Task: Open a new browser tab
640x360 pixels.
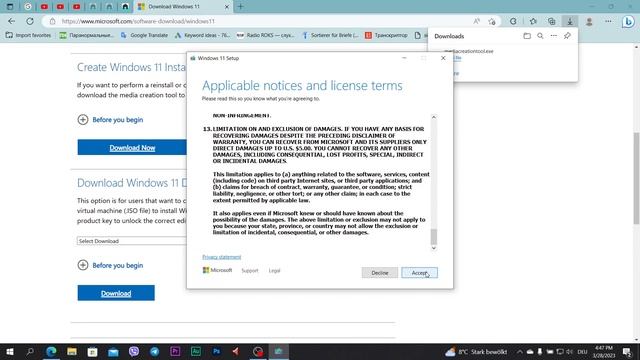Action: tap(240, 7)
